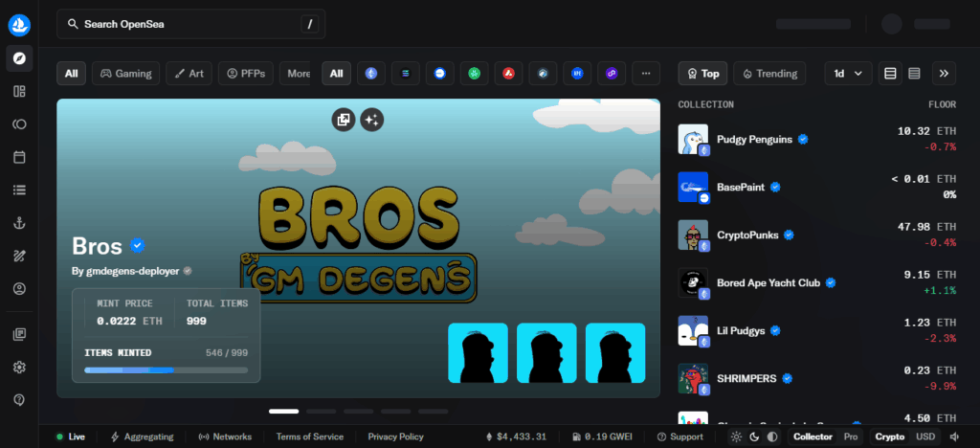Select the All category tab
980x448 pixels.
tap(71, 73)
